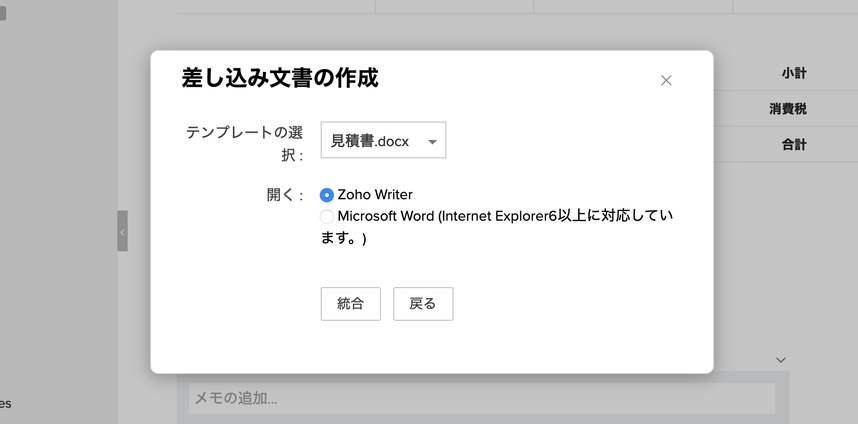
Task: Click the arrow on the template selector
Action: pos(432,142)
